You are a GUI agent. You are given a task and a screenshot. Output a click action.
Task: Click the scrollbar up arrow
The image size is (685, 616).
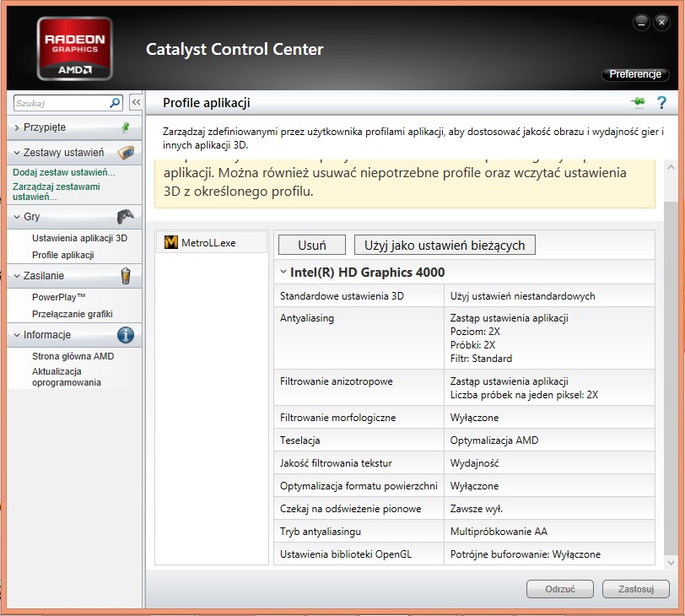[x=671, y=167]
